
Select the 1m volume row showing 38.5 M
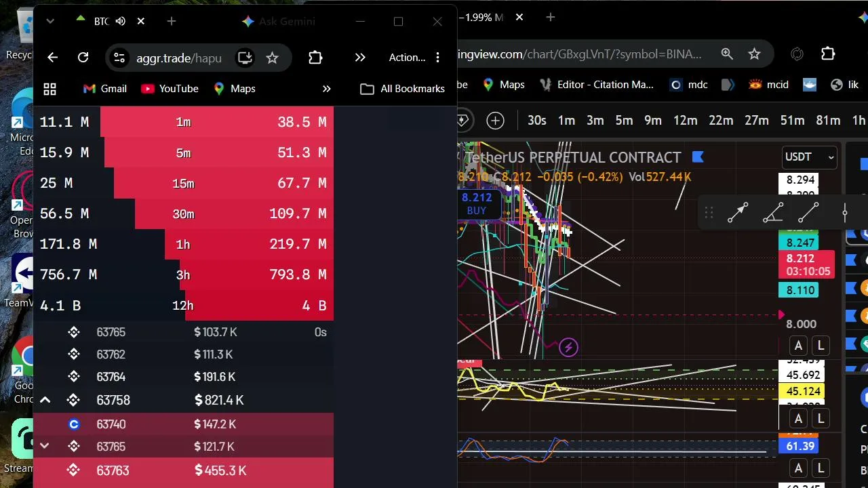(x=183, y=122)
